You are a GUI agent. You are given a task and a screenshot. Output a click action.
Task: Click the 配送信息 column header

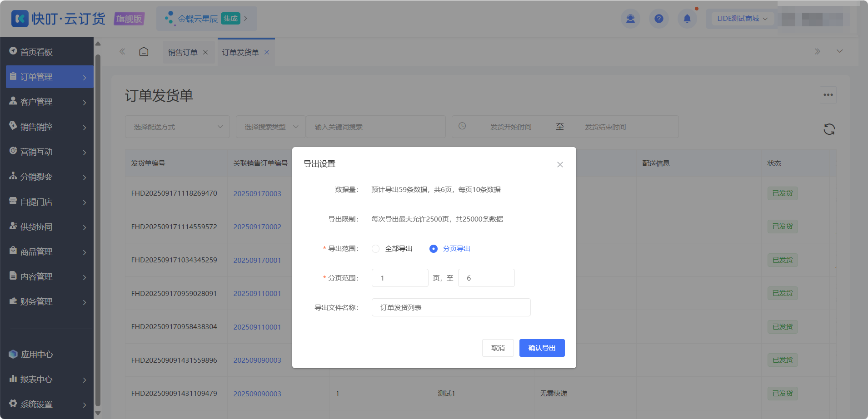(656, 163)
